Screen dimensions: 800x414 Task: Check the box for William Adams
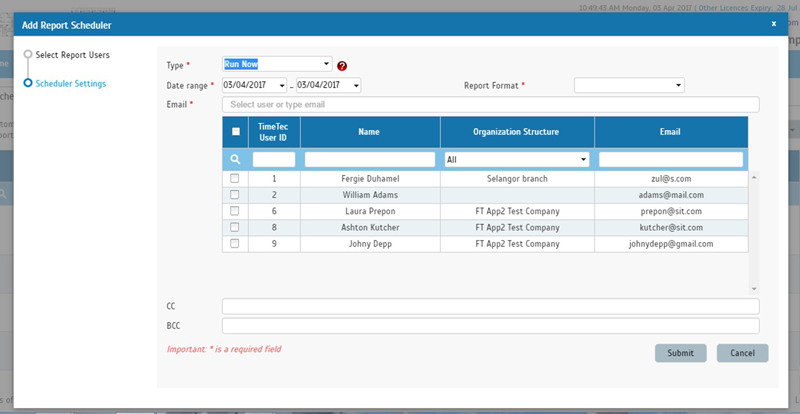point(235,195)
